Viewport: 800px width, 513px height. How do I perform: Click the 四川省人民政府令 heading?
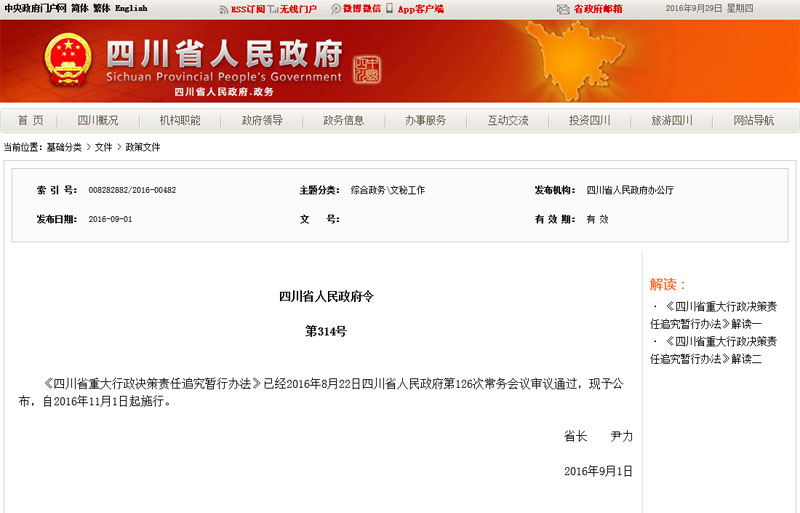pos(326,296)
